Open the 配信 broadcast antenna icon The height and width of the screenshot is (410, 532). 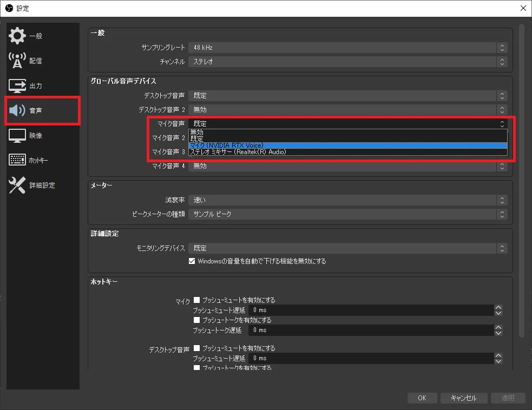(17, 61)
